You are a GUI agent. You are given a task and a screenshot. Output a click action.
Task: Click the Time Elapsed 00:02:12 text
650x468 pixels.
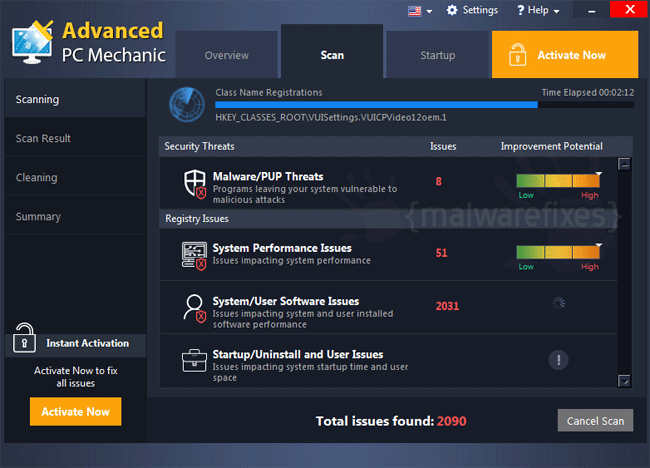coord(587,92)
